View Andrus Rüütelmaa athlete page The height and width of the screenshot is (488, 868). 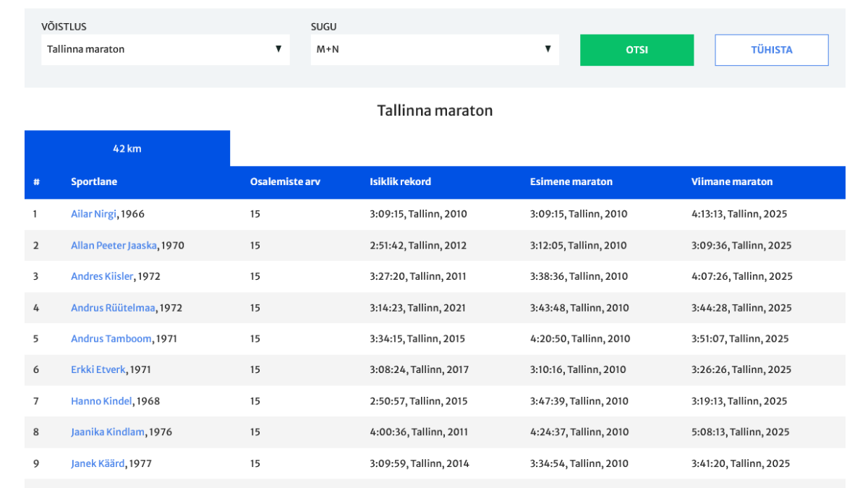coord(113,308)
